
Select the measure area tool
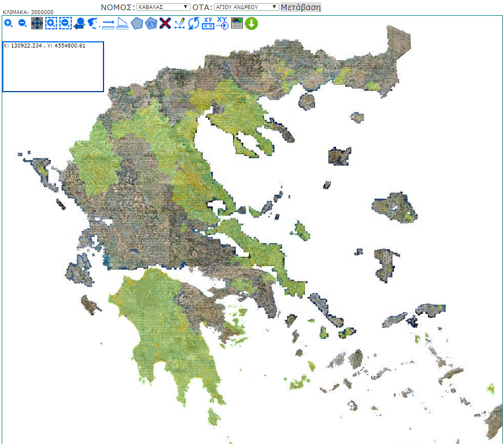click(x=123, y=23)
